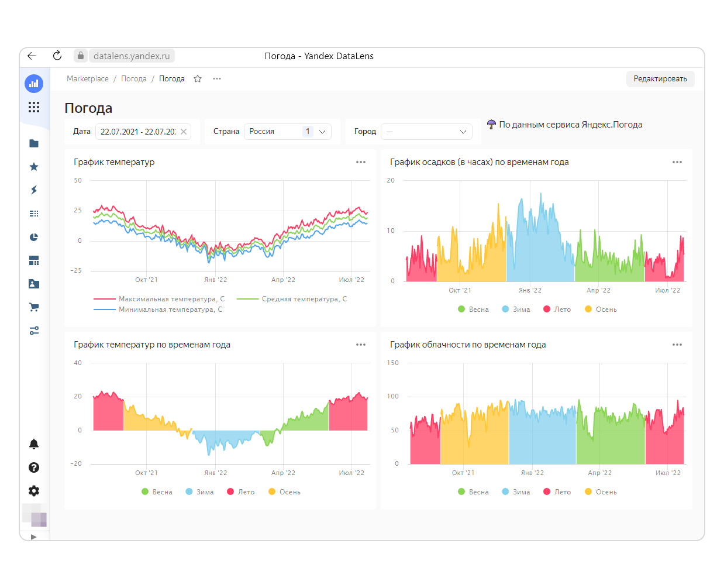Open the folder navigation icon in sidebar

point(34,143)
